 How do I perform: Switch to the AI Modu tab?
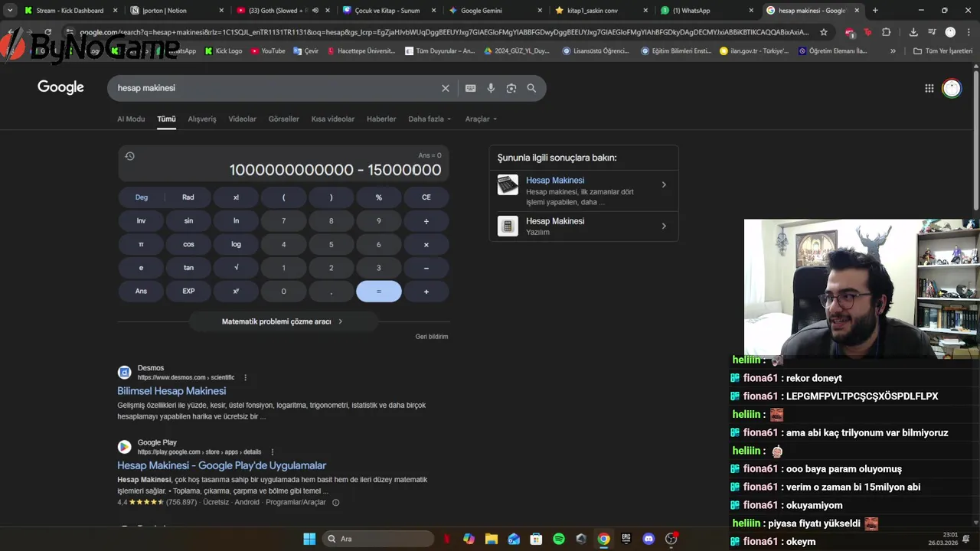point(131,119)
